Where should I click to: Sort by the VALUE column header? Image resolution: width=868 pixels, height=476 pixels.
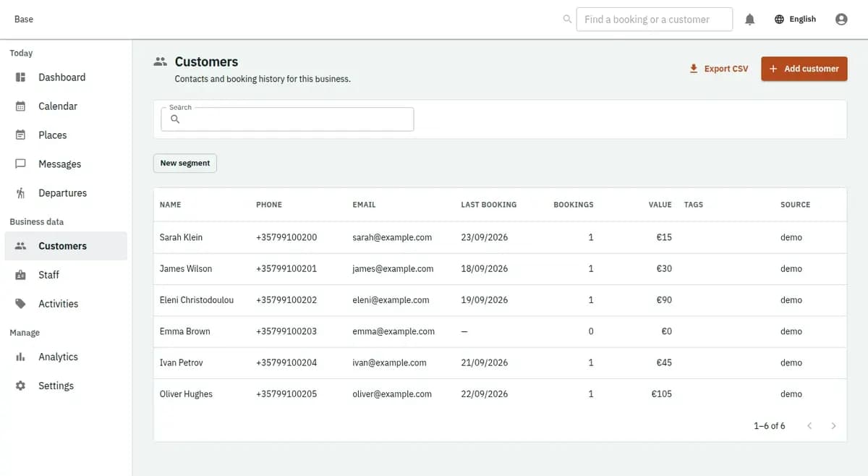pyautogui.click(x=660, y=205)
